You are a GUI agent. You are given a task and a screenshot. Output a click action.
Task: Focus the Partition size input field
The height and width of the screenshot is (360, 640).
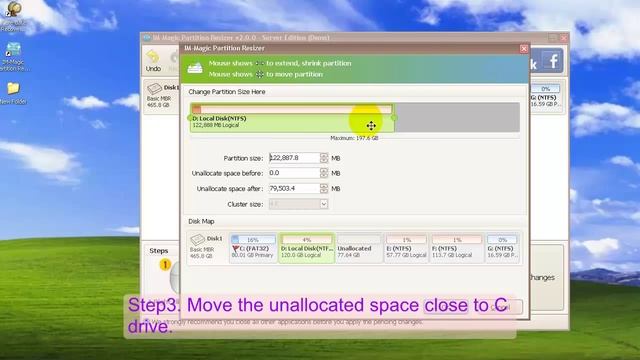[x=294, y=158]
